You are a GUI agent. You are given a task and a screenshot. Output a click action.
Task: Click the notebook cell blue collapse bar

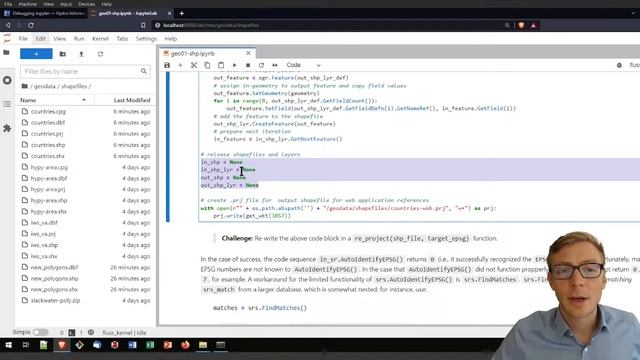tap(168, 147)
